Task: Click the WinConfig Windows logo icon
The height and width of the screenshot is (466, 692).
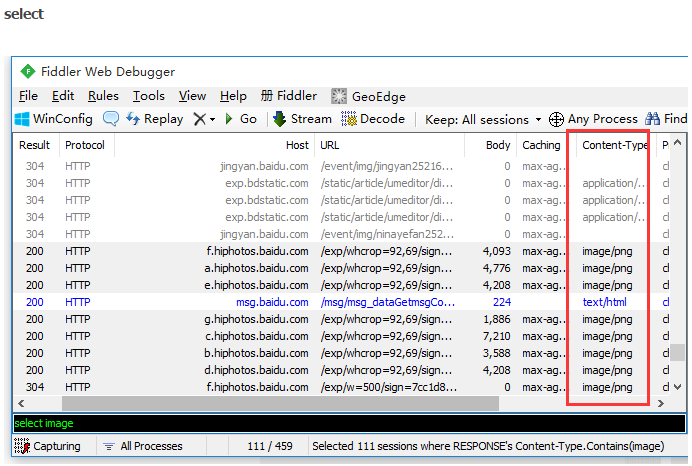Action: click(x=22, y=119)
